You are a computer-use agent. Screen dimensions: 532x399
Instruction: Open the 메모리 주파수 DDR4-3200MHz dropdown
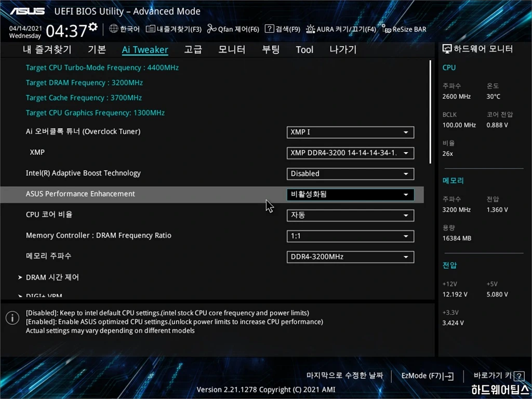click(x=350, y=257)
